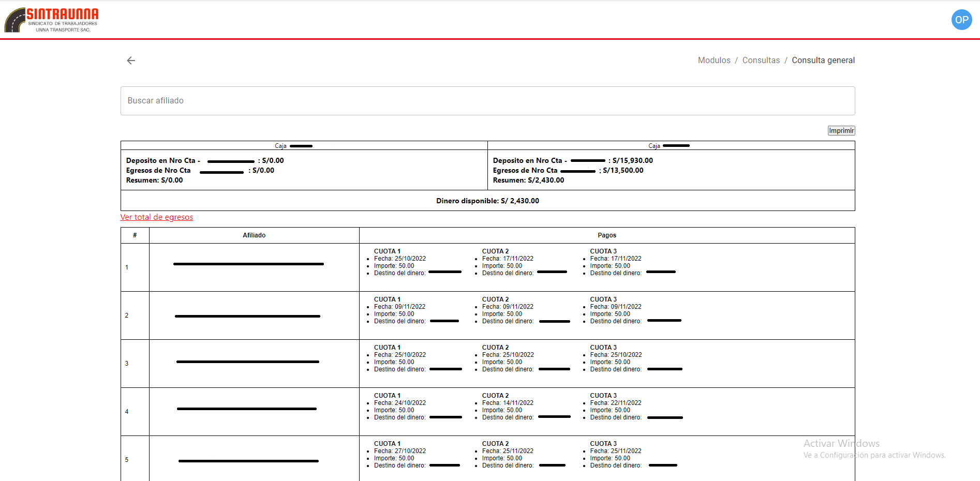Open the Ver total de egresos link
The image size is (980, 481).
point(156,217)
